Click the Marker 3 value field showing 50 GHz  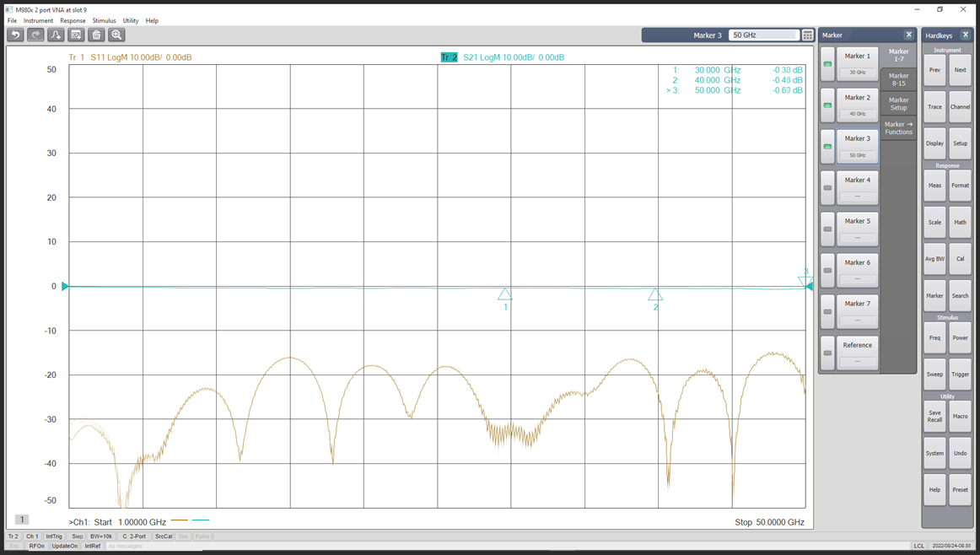[x=764, y=35]
